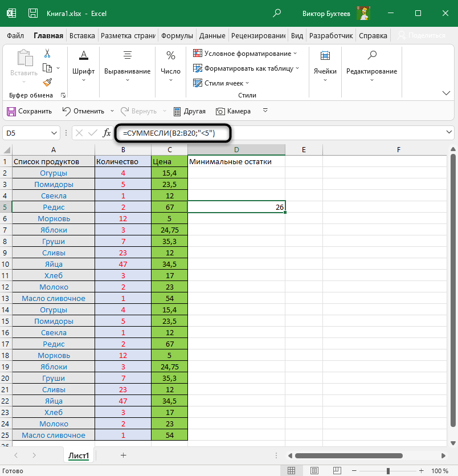Screen dimensions: 458x476
Task: Click the Отменить undo button
Action: pos(83,111)
